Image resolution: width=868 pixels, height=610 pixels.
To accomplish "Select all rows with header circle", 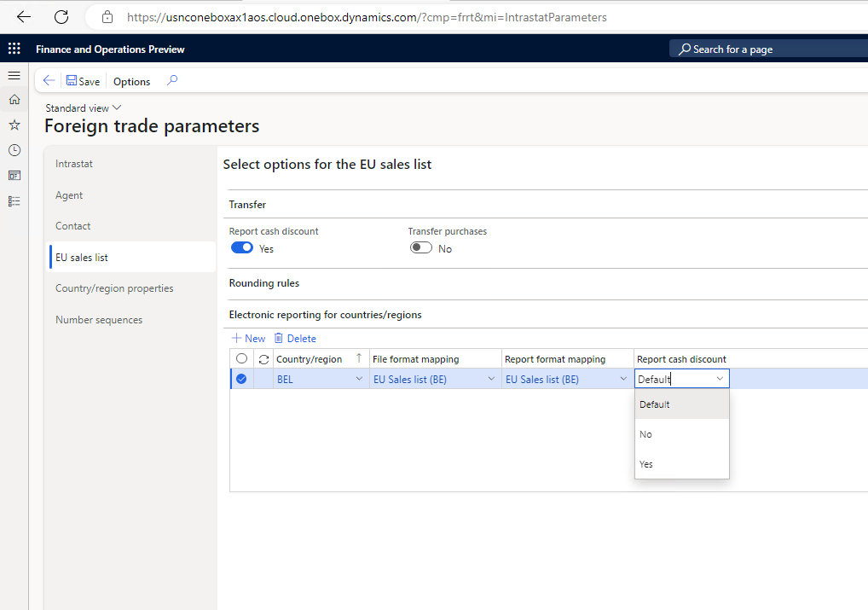I will pos(241,358).
